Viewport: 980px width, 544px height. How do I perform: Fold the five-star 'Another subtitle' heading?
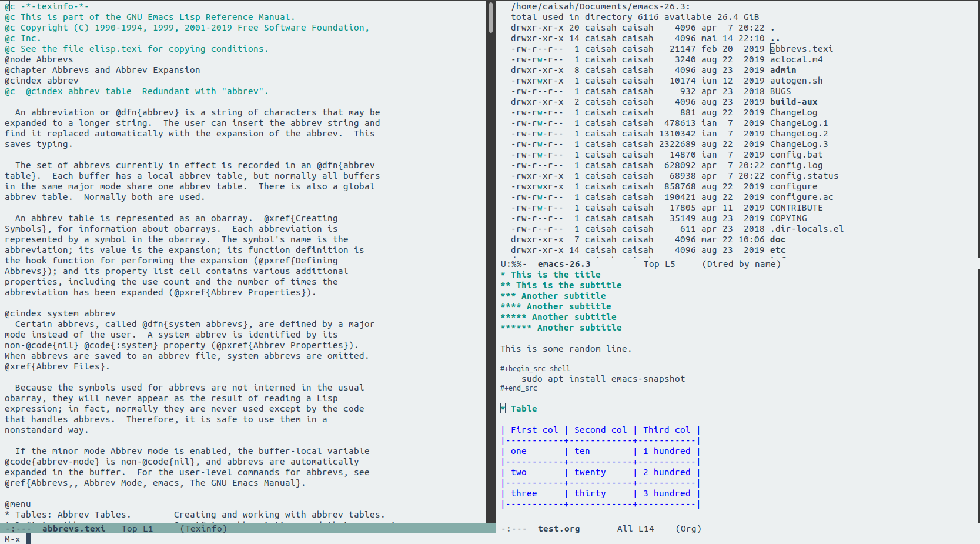(x=558, y=317)
